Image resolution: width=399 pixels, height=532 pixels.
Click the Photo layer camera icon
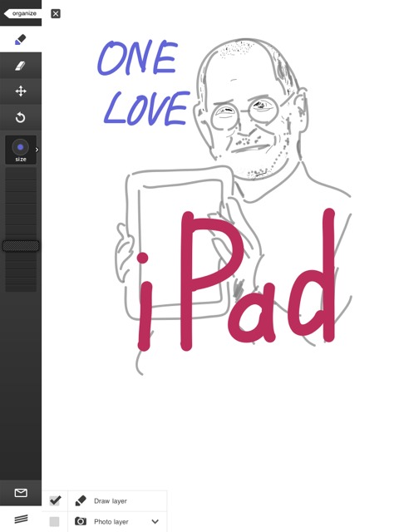81,521
